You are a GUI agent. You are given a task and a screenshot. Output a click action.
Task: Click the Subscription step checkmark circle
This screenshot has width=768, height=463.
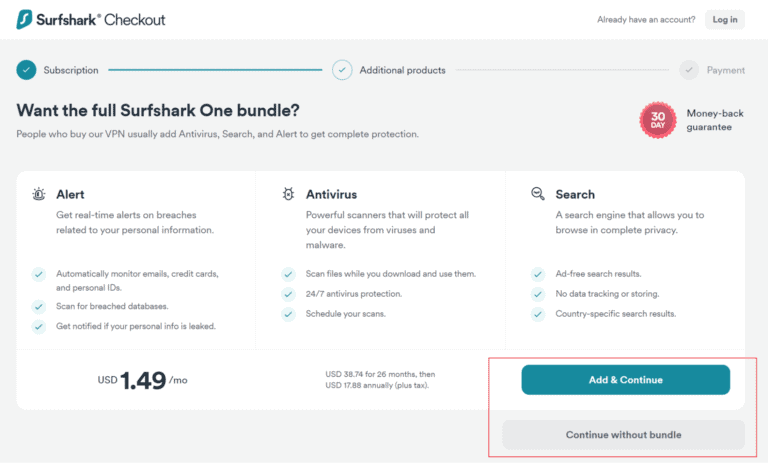pos(26,70)
